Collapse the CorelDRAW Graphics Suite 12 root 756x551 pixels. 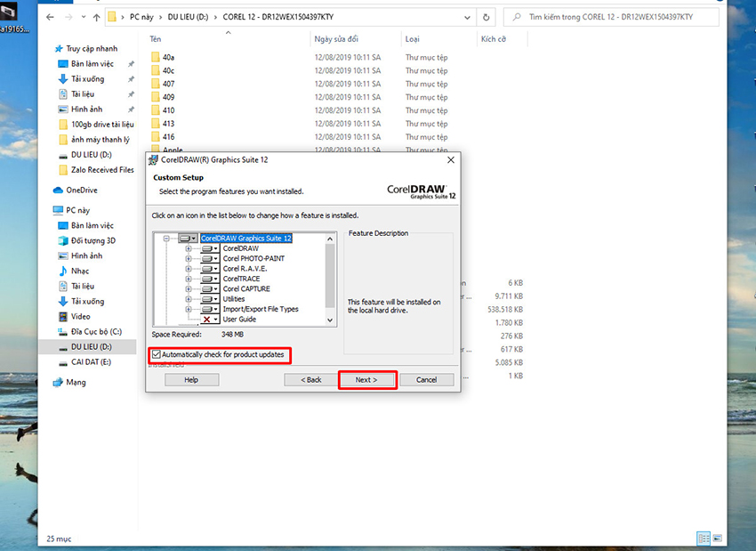coord(166,239)
